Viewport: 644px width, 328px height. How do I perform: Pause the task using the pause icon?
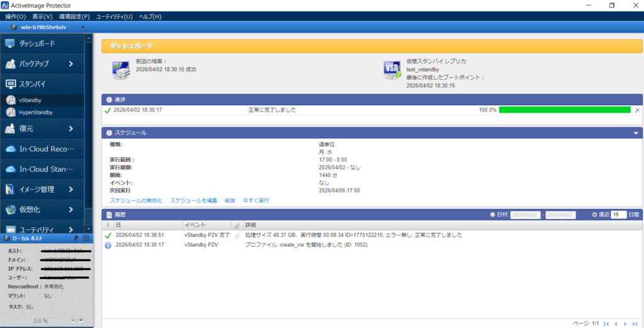tap(73, 320)
